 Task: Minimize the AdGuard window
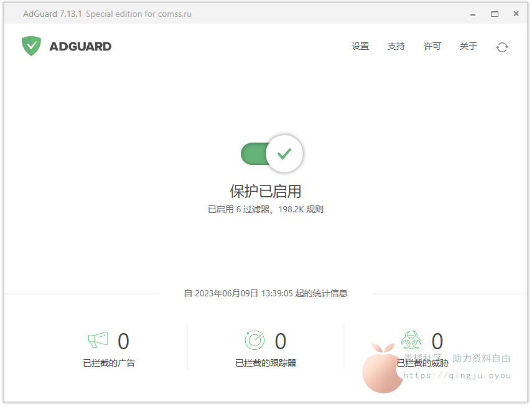tap(473, 14)
